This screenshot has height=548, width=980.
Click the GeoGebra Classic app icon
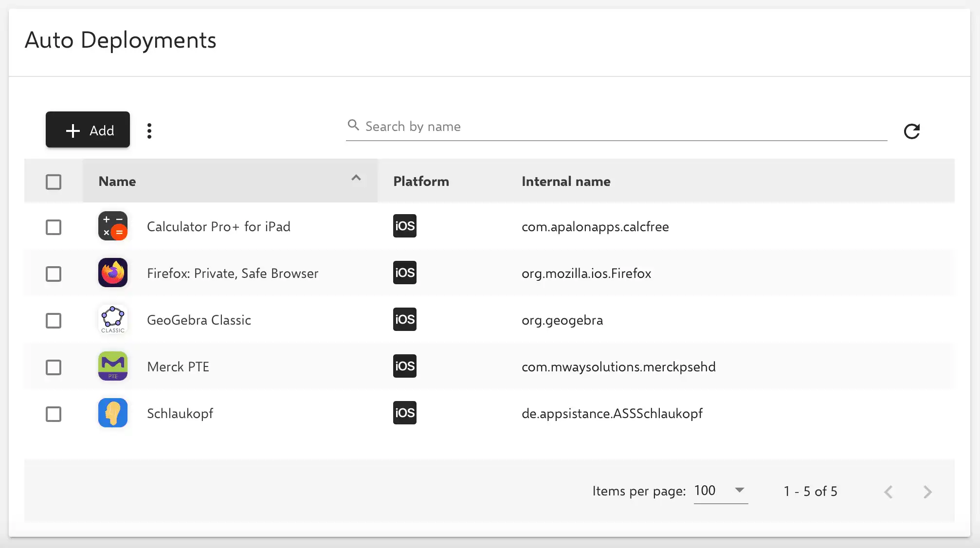(113, 319)
